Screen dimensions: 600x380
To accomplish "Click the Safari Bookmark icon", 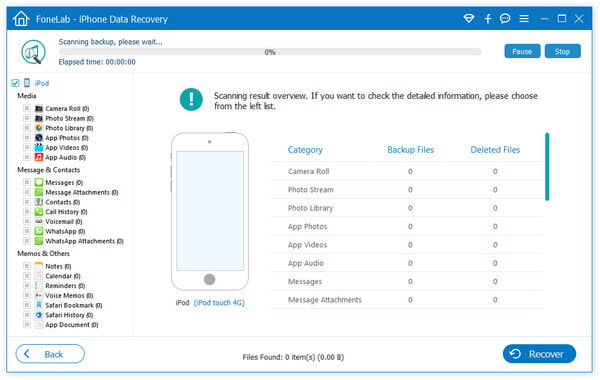I will pyautogui.click(x=39, y=305).
